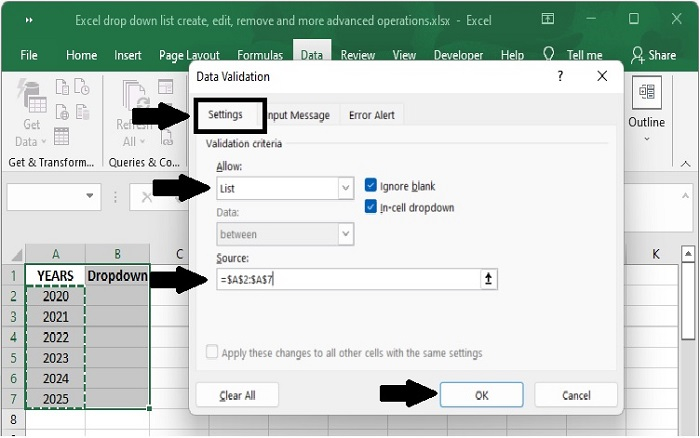Click cell with value 2024
Viewport: 700px width, 438px height.
55,378
